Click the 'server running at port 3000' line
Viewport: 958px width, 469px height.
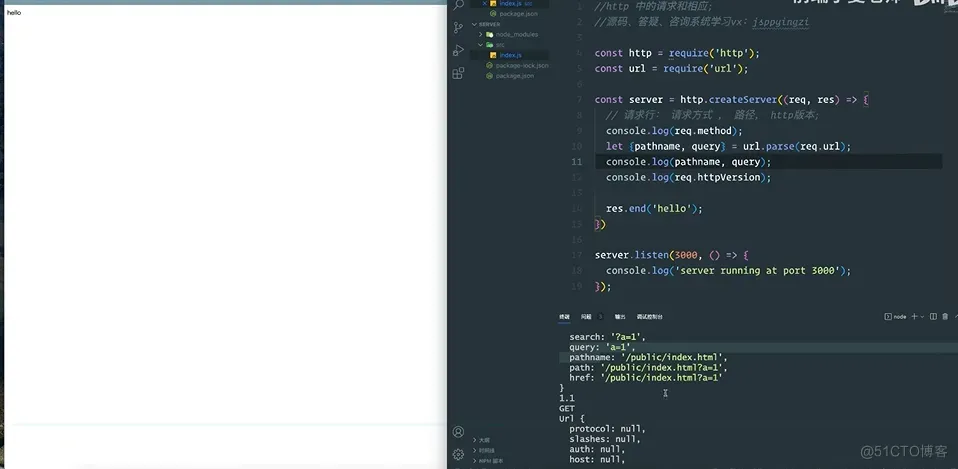click(728, 271)
